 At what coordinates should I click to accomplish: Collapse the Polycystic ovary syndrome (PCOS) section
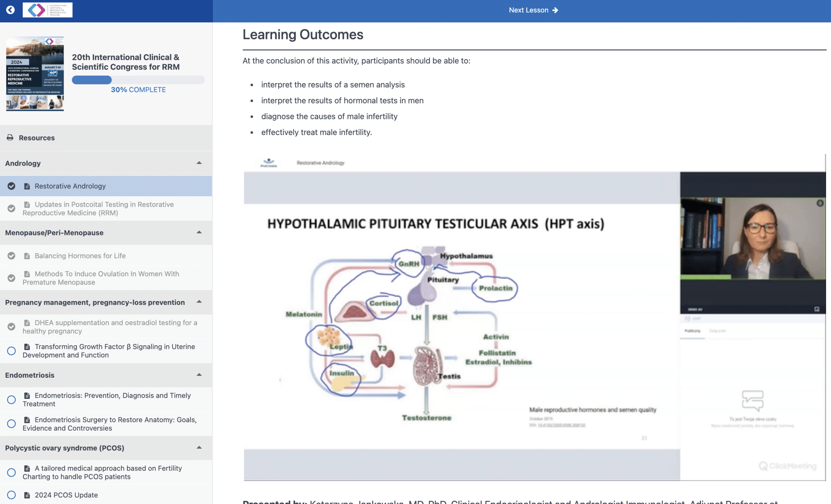[199, 448]
